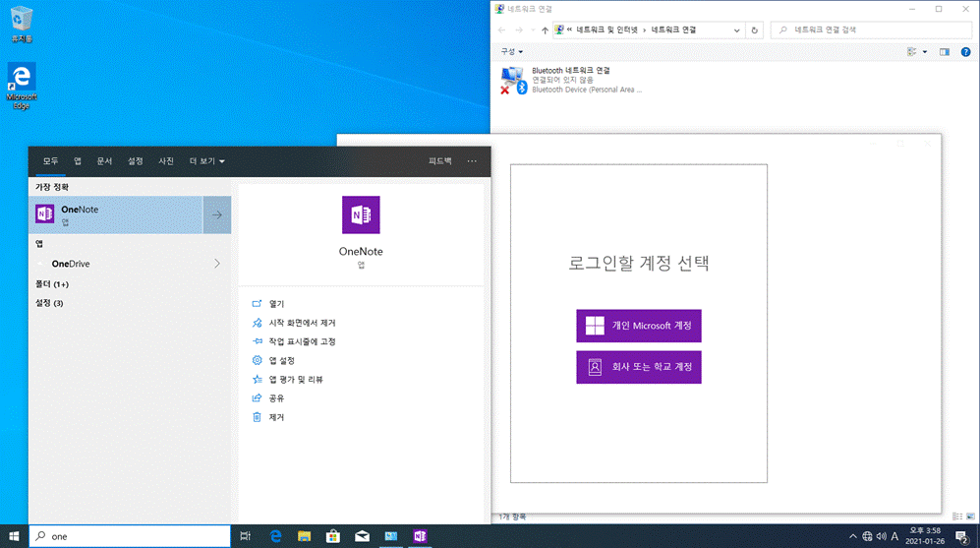Click the app settings gear icon
Screen dimensions: 980x548
tap(257, 360)
